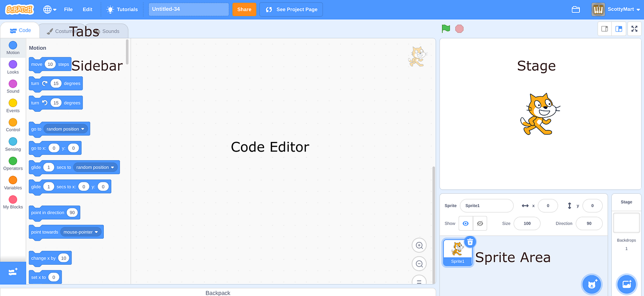The height and width of the screenshot is (296, 644).
Task: Choose a new sprite with the cat button
Action: click(x=591, y=284)
